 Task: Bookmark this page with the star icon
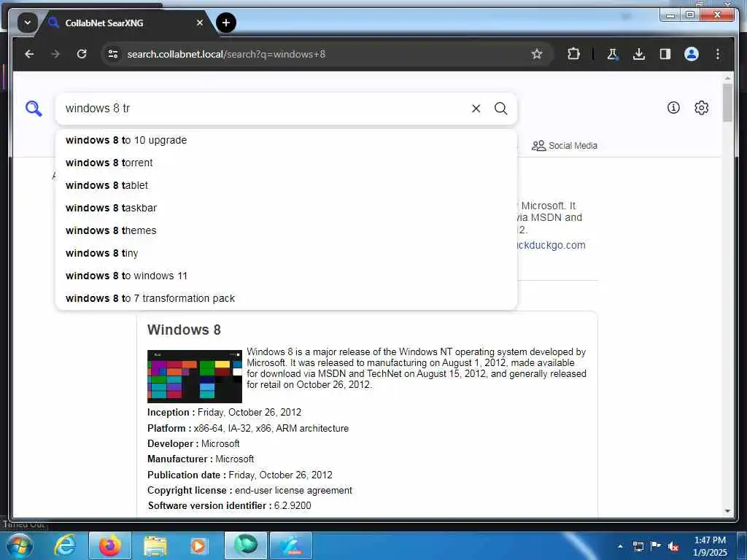(x=537, y=54)
